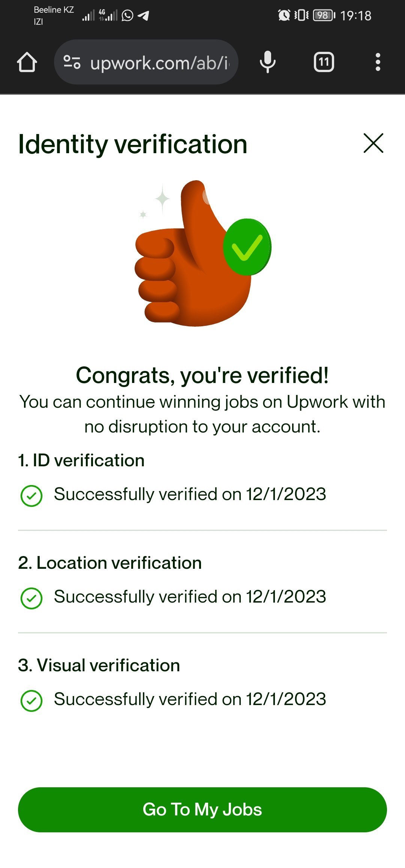The height and width of the screenshot is (868, 405).
Task: Tap the Visual verification checkmark icon
Action: 31,701
